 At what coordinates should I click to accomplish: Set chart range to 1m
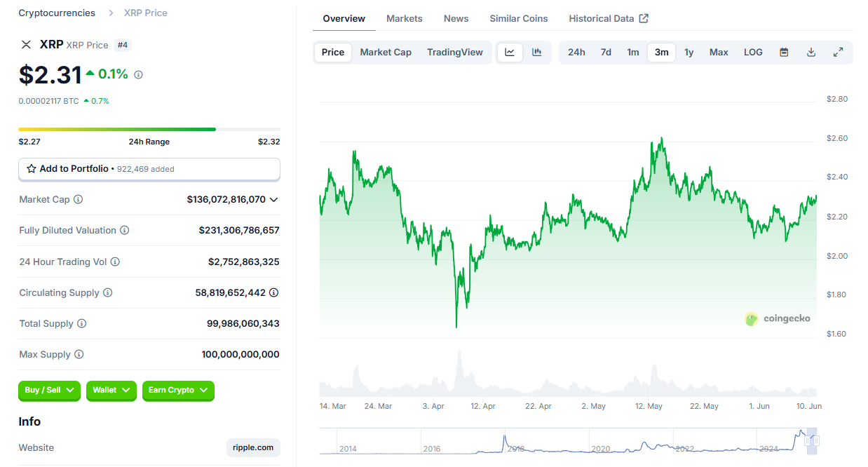point(633,53)
